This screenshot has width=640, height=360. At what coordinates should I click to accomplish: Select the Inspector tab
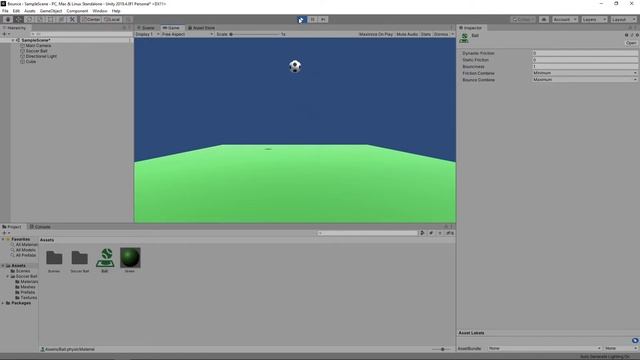[x=471, y=28]
